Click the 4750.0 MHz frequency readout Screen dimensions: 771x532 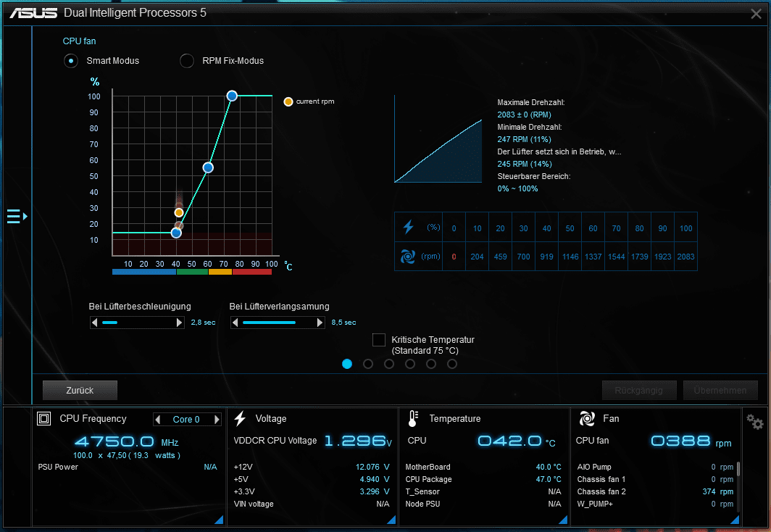coord(126,441)
